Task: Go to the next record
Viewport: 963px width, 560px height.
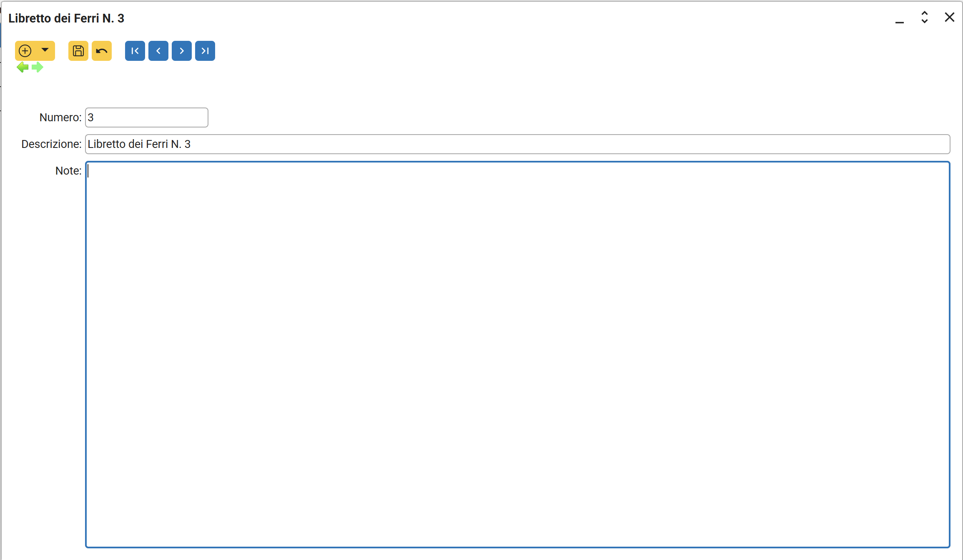Action: pos(182,51)
